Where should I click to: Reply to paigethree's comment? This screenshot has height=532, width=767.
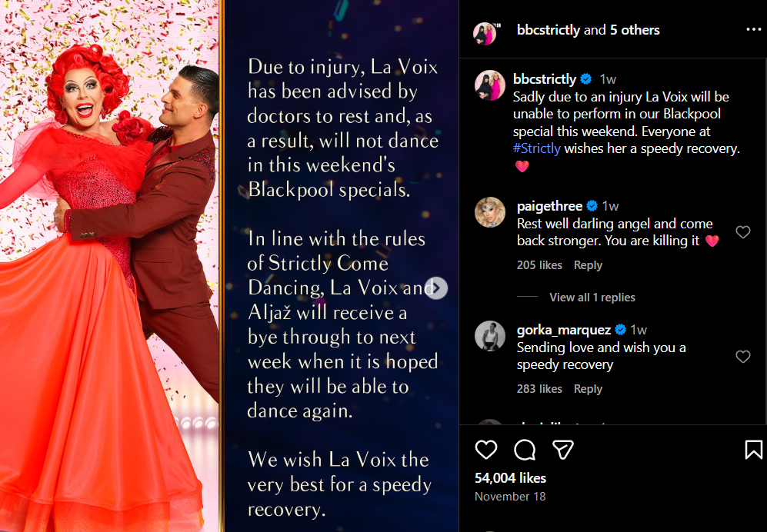[588, 265]
